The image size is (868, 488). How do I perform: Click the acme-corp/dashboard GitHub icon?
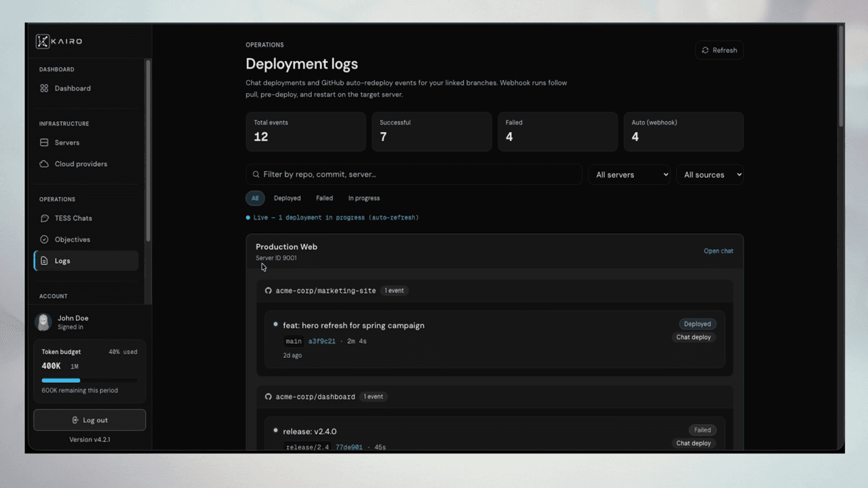click(x=269, y=396)
